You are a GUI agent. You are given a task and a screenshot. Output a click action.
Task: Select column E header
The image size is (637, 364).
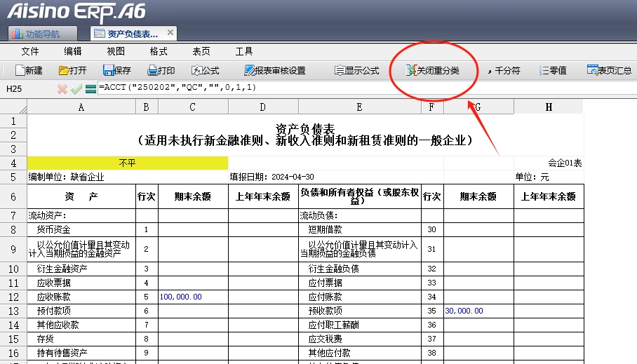click(x=359, y=107)
